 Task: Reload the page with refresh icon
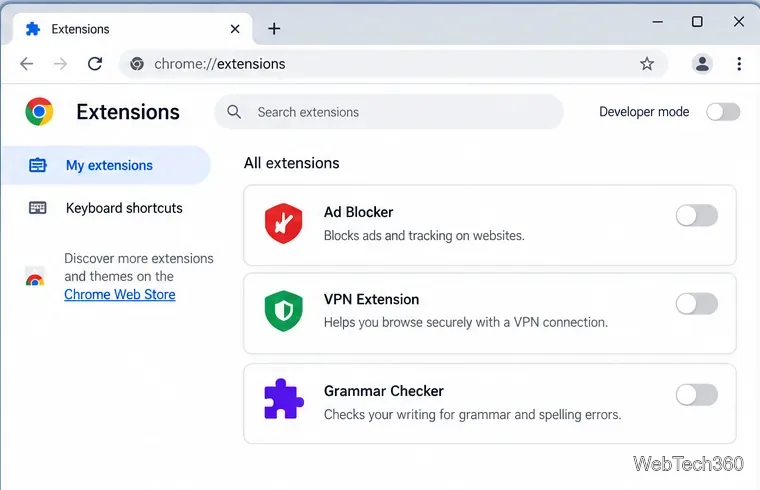click(x=95, y=63)
